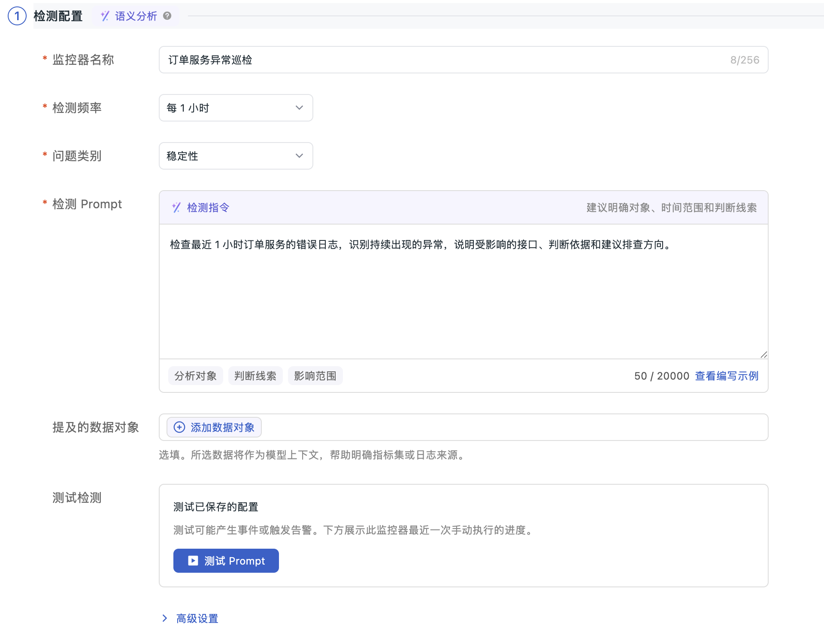Click the 提及的数据对象 input box
Viewport: 824px width, 644px height.
[x=463, y=427]
